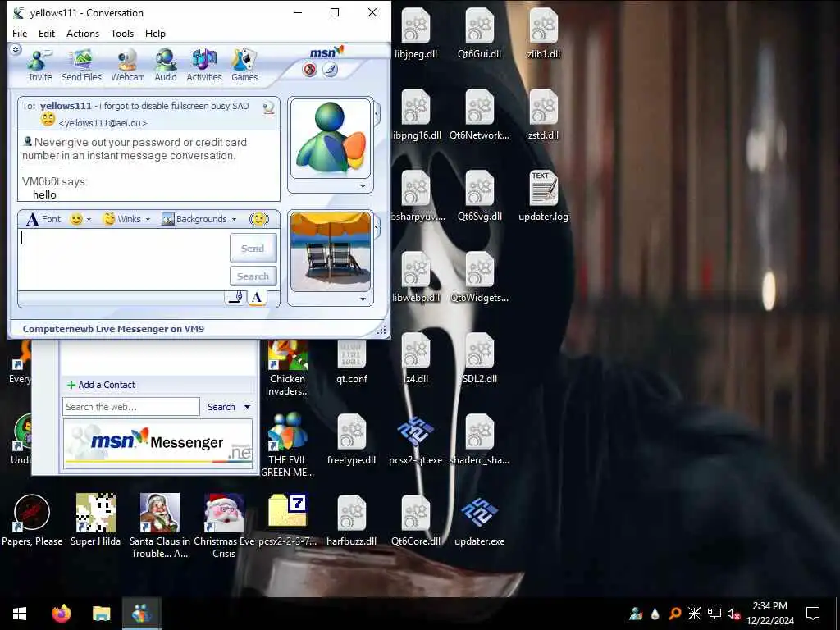Open my display picture options arrow
The width and height of the screenshot is (840, 630).
363,299
